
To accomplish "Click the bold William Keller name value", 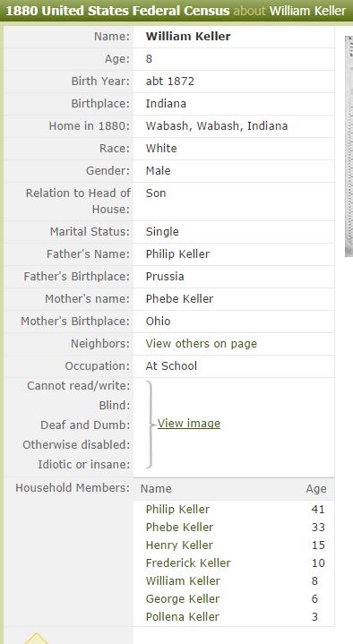I will point(188,37).
